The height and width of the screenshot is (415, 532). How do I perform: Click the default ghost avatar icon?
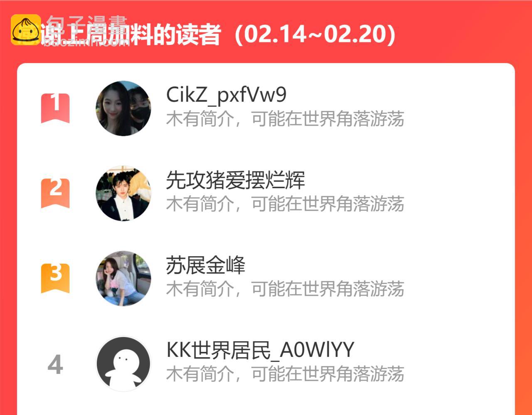click(123, 364)
